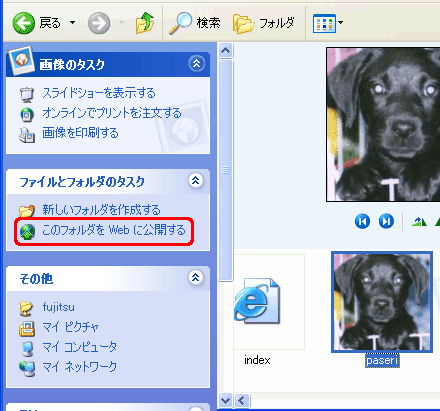440x411 pixels.
Task: Select the index Internet Explorer file icon
Action: point(257,301)
